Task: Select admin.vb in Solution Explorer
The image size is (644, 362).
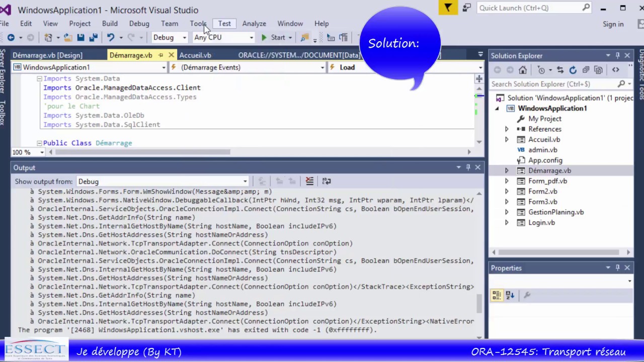Action: point(542,150)
